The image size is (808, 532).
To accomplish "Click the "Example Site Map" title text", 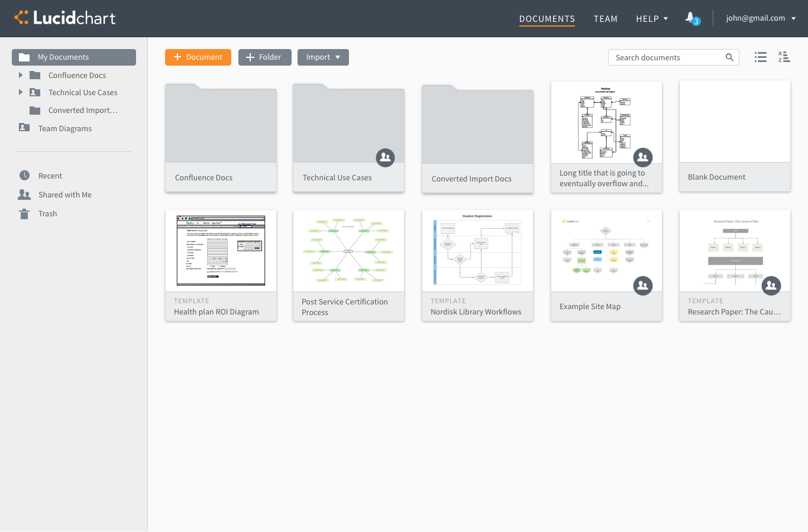I will pos(590,306).
